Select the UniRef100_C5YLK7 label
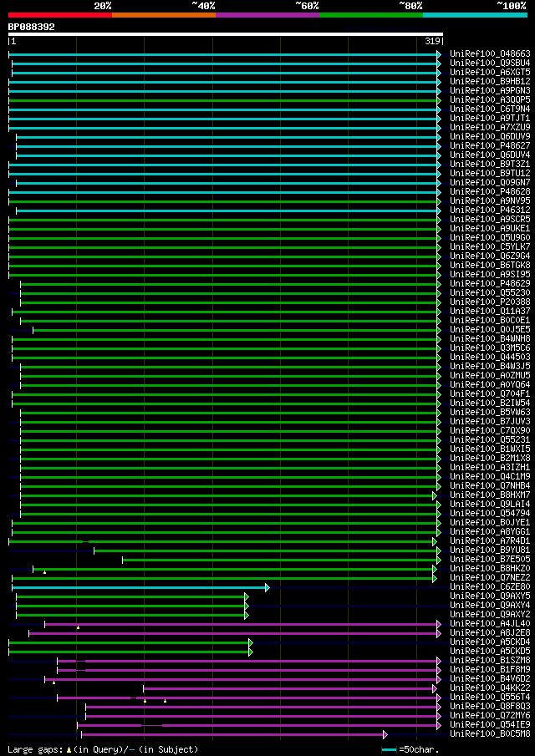Viewport: 535px width, 756px height. coord(490,247)
